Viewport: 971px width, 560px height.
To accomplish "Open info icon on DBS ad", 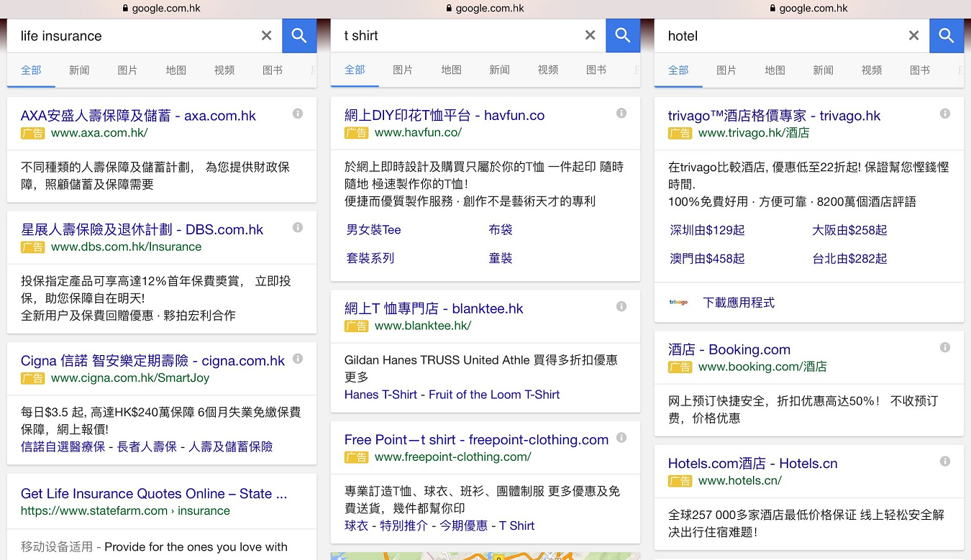I will point(298,227).
